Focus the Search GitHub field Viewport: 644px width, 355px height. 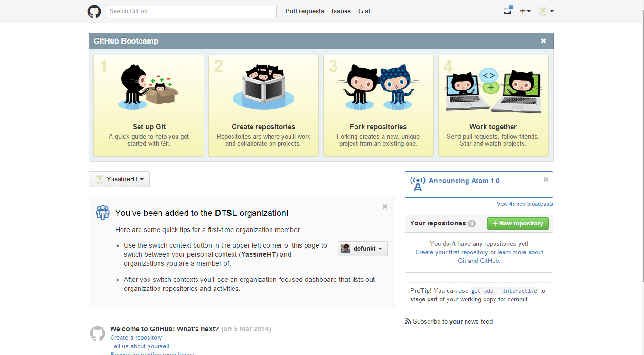[x=191, y=11]
